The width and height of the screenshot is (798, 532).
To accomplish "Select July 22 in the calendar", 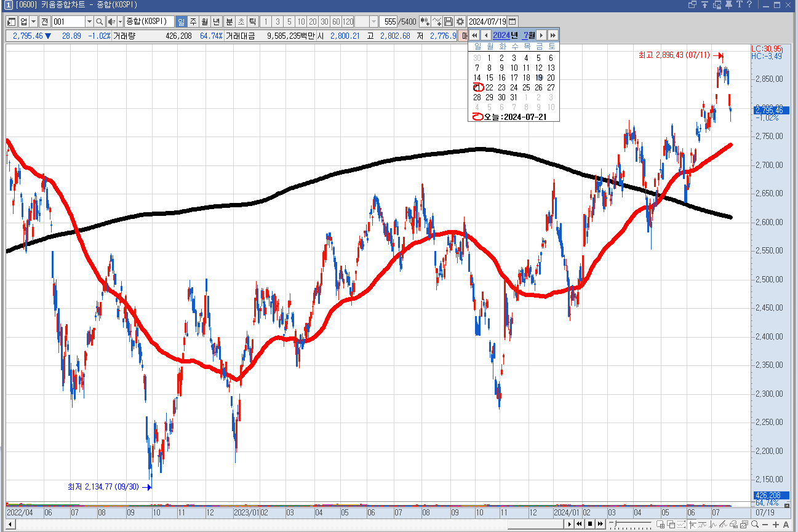I will (489, 87).
